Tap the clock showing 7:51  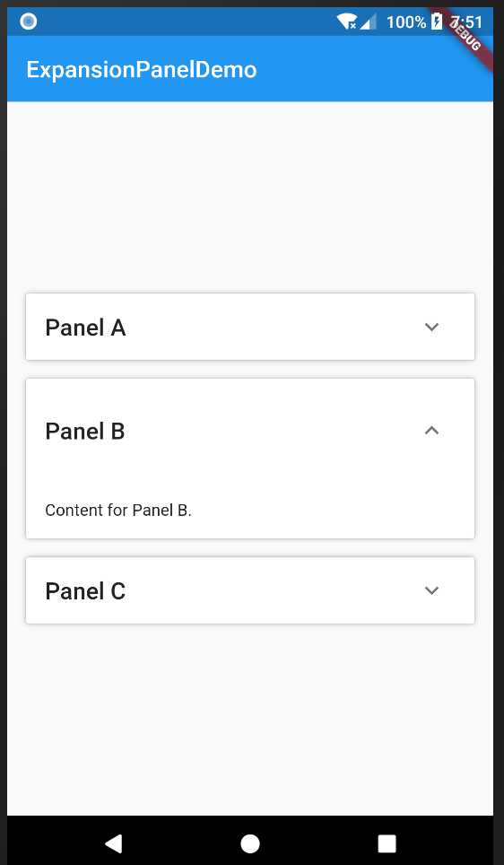tap(466, 22)
